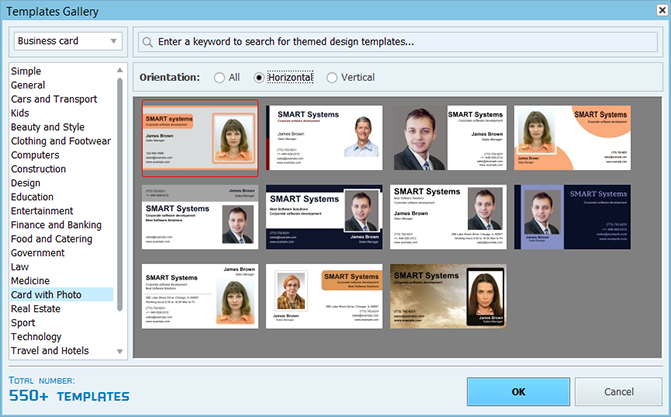Select the template with orange circle shapes

coord(572,138)
